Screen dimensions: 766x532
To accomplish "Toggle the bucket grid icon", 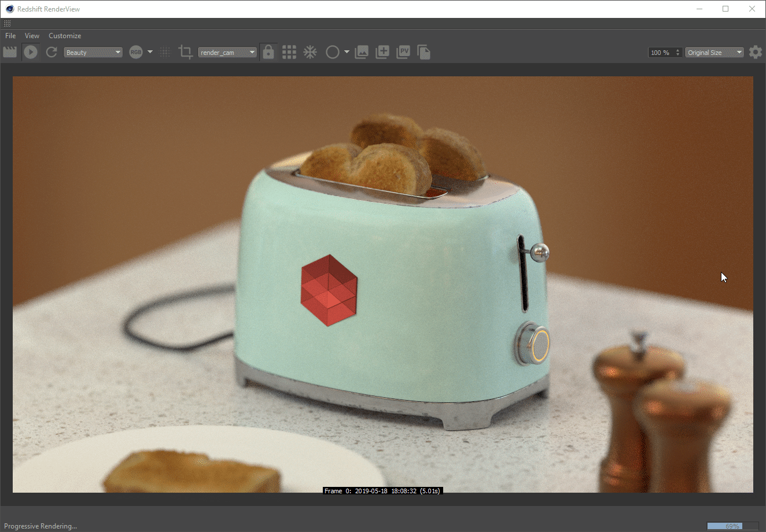I will (289, 52).
